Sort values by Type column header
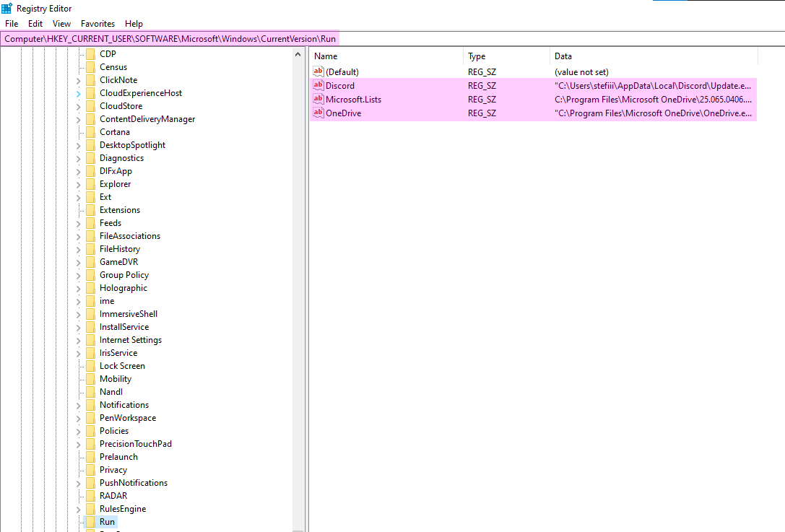The image size is (785, 532). tap(507, 56)
